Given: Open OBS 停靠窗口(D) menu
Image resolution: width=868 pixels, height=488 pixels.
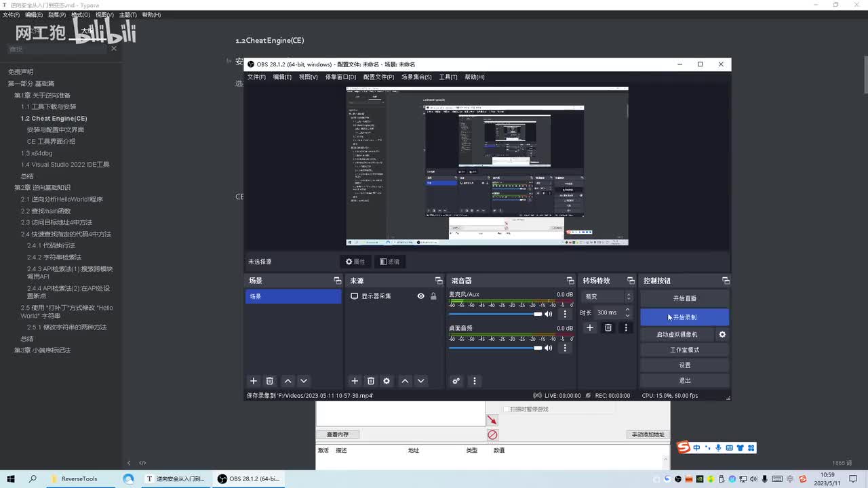Looking at the screenshot, I should tap(340, 77).
